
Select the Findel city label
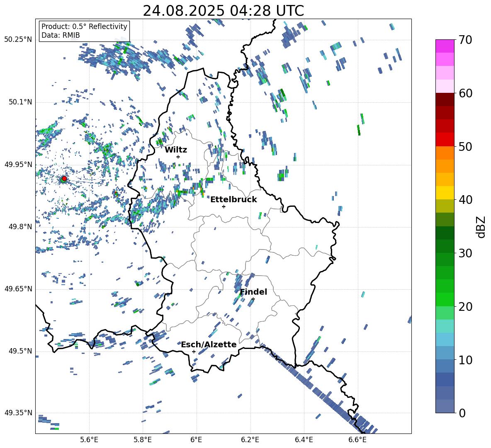(x=253, y=292)
